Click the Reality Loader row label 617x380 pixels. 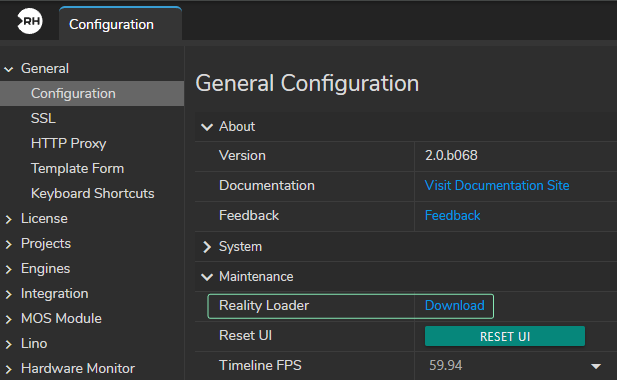(x=264, y=306)
